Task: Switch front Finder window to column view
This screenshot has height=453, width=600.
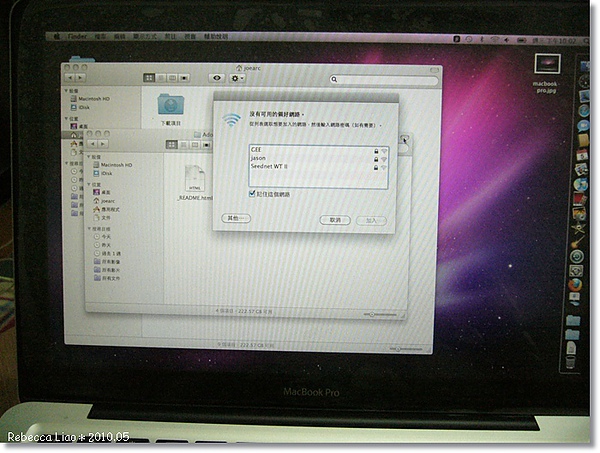Action: click(x=195, y=145)
